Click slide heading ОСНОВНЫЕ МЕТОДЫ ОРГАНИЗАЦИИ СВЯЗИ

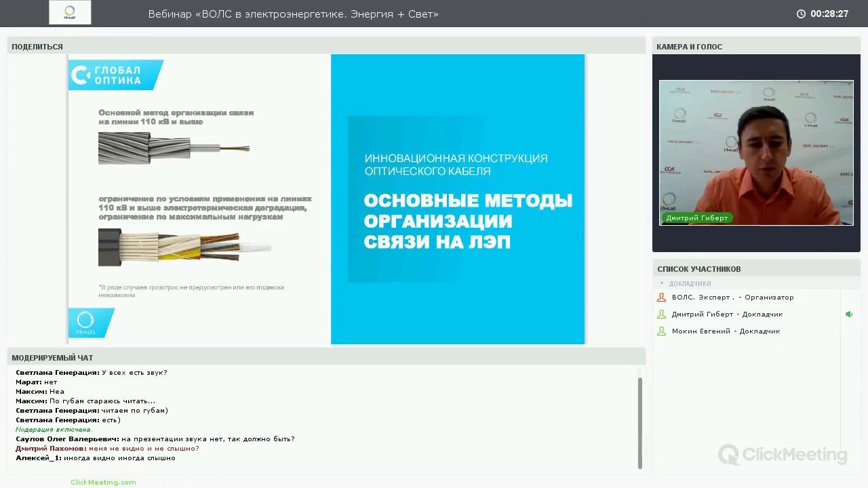pyautogui.click(x=468, y=221)
